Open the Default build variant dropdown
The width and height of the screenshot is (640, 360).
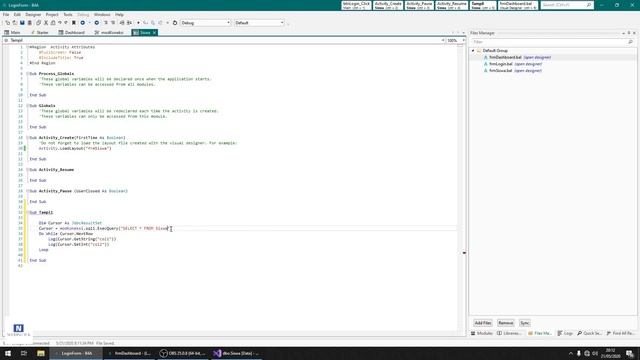coord(259,23)
